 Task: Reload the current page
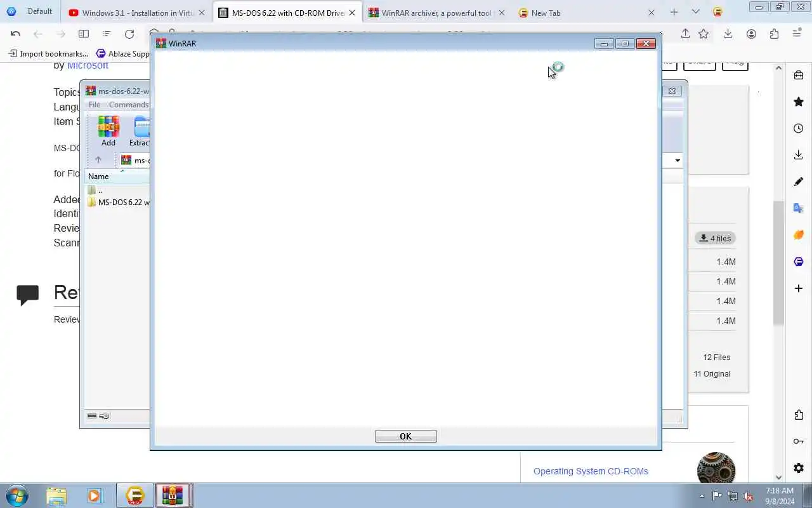pos(129,34)
